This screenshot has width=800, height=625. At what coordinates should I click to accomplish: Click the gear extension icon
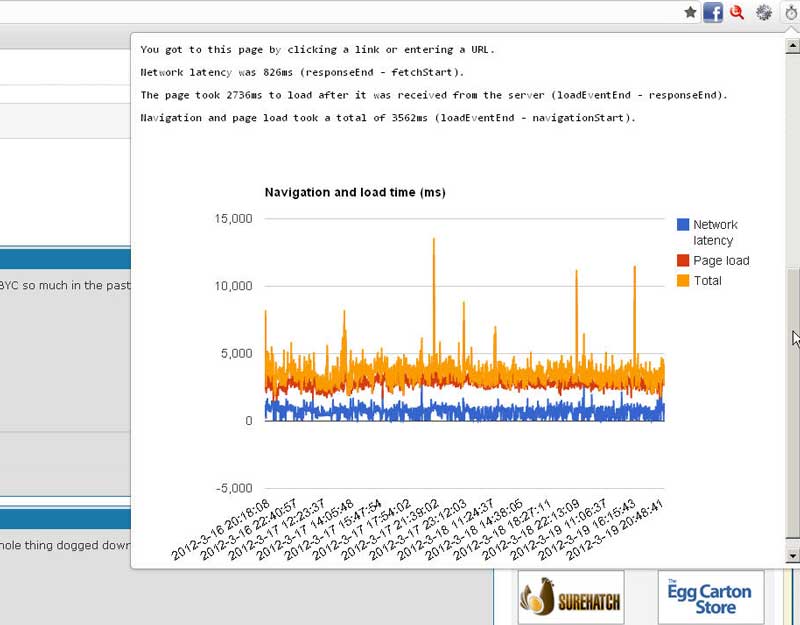[764, 13]
